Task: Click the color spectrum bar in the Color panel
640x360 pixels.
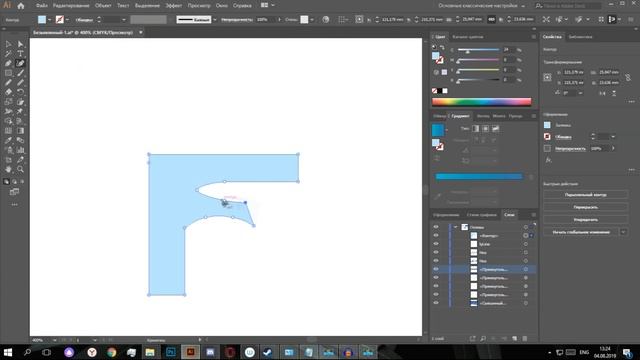Action: 482,102
